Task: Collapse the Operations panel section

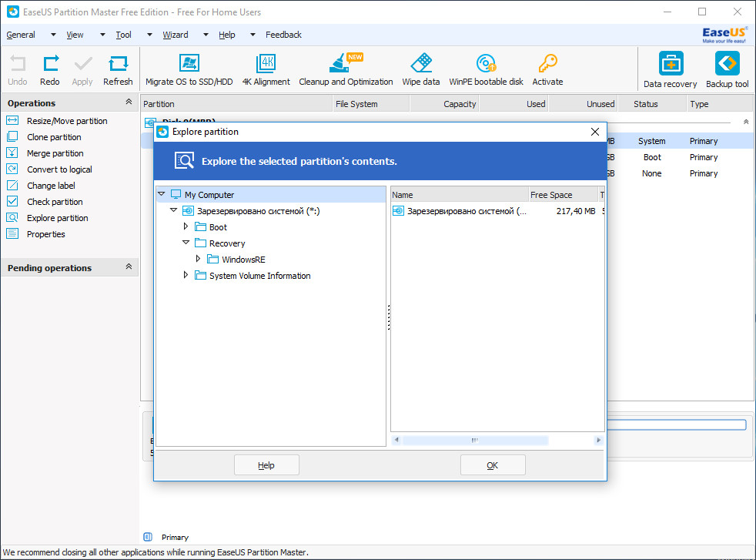Action: 129,102
